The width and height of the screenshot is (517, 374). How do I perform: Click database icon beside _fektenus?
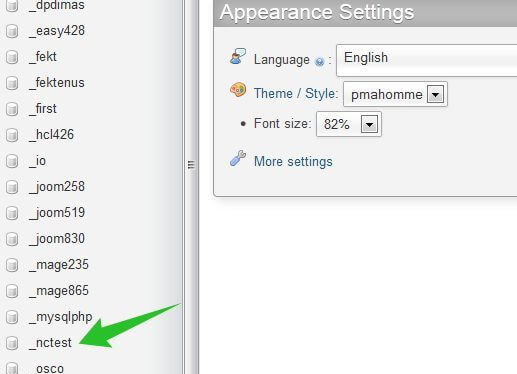(12, 83)
